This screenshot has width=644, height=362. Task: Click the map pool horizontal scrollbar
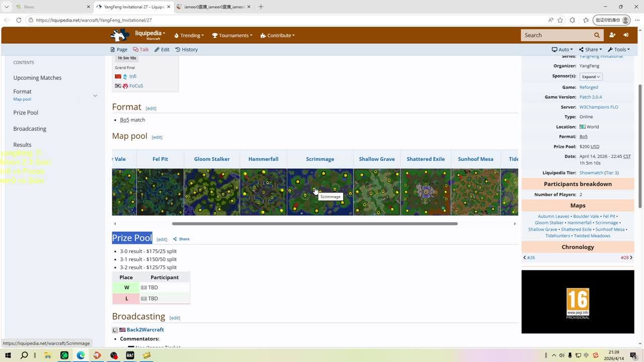tap(315, 224)
